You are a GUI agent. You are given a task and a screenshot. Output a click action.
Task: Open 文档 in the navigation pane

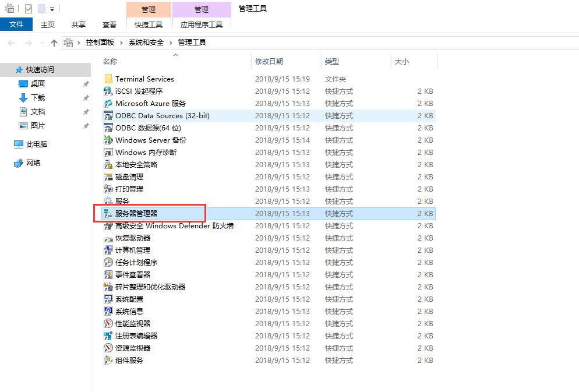[38, 112]
